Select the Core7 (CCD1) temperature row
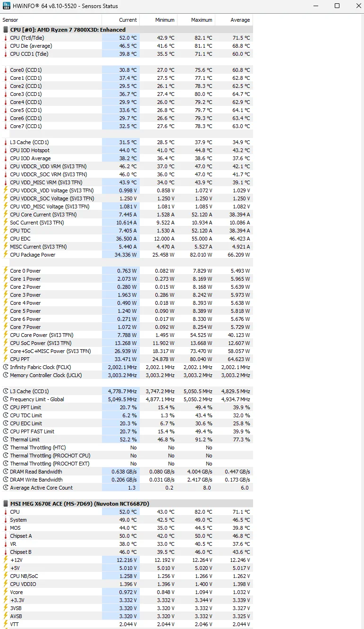Screen dimensions: 364x629 click(127, 126)
